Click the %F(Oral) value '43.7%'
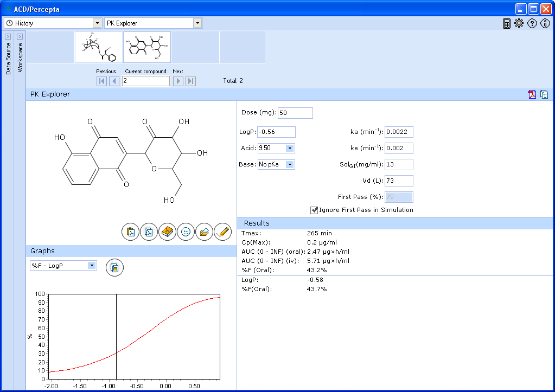Viewport: 555px width, 392px height. 317,289
